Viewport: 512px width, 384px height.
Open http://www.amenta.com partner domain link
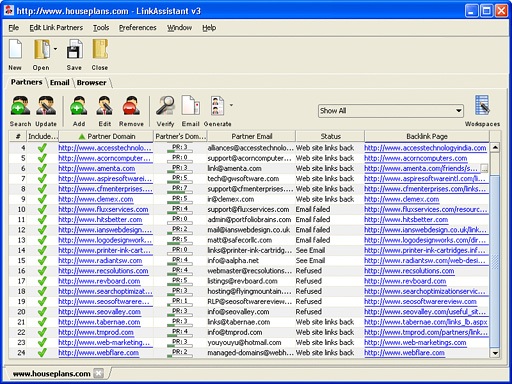tap(97, 168)
